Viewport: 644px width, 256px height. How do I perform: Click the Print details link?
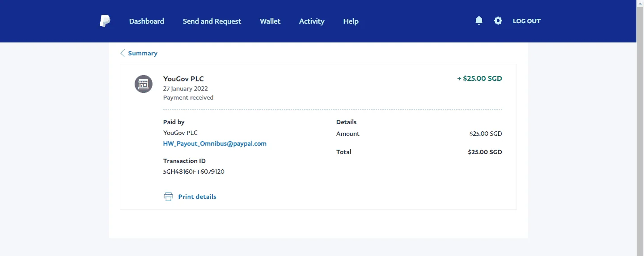tap(197, 197)
